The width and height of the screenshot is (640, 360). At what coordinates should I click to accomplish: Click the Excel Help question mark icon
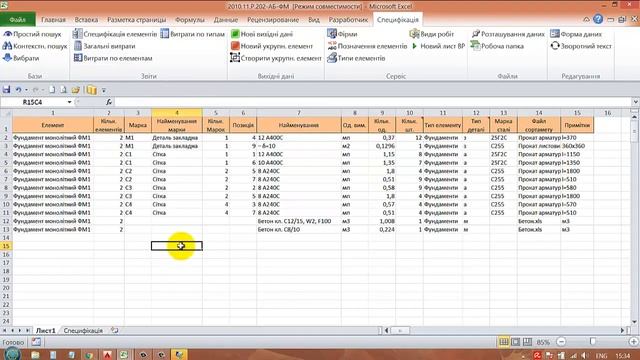[x=598, y=19]
